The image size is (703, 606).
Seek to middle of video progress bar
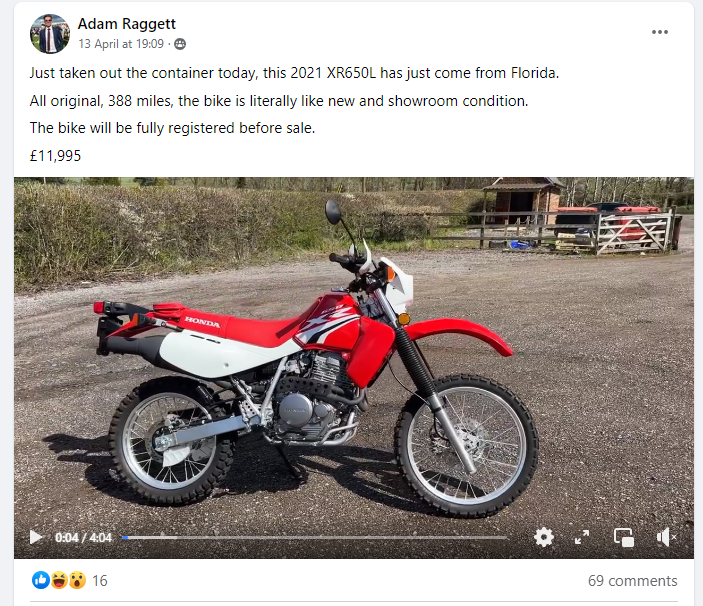[x=315, y=537]
